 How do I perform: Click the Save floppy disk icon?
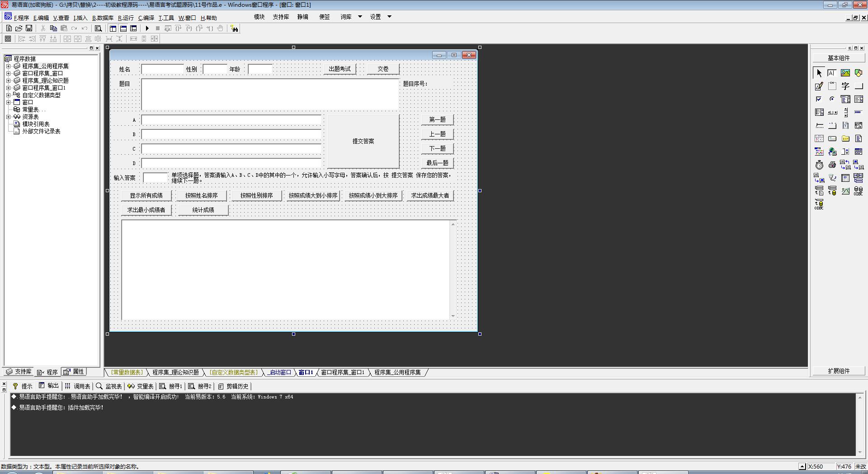[29, 28]
